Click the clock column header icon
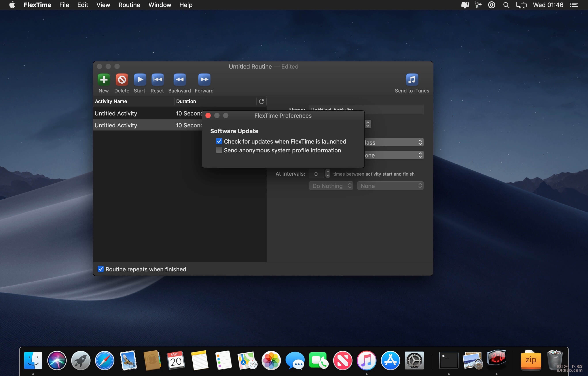The width and height of the screenshot is (588, 376). [262, 101]
